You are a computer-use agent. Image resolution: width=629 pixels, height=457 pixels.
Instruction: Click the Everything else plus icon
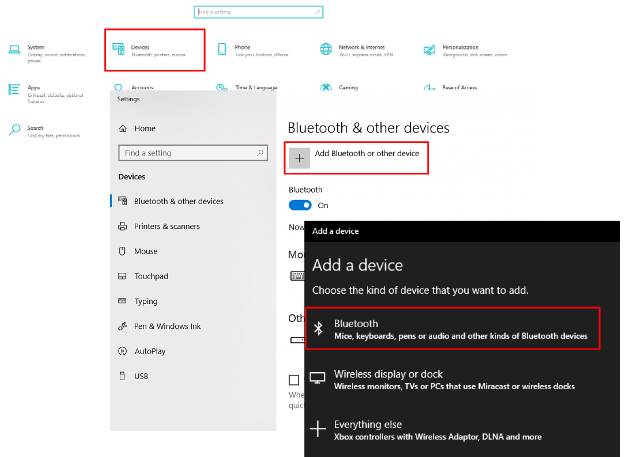point(318,429)
